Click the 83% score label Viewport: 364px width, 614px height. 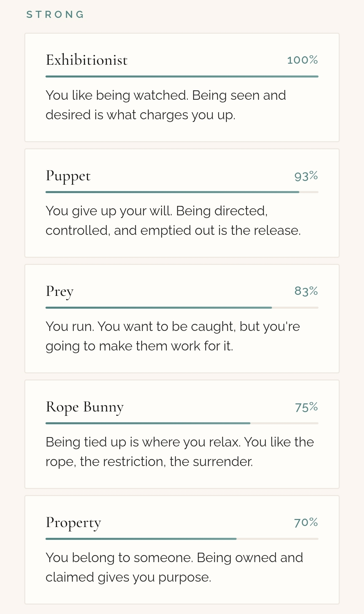pyautogui.click(x=306, y=291)
